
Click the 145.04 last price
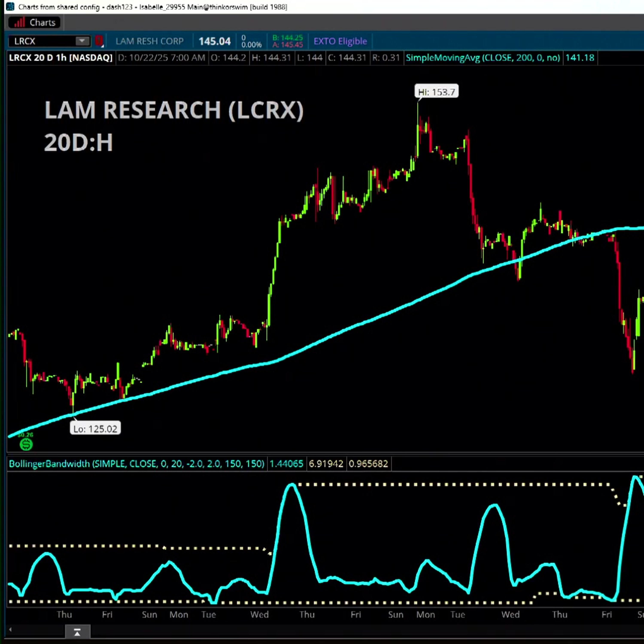pos(214,41)
